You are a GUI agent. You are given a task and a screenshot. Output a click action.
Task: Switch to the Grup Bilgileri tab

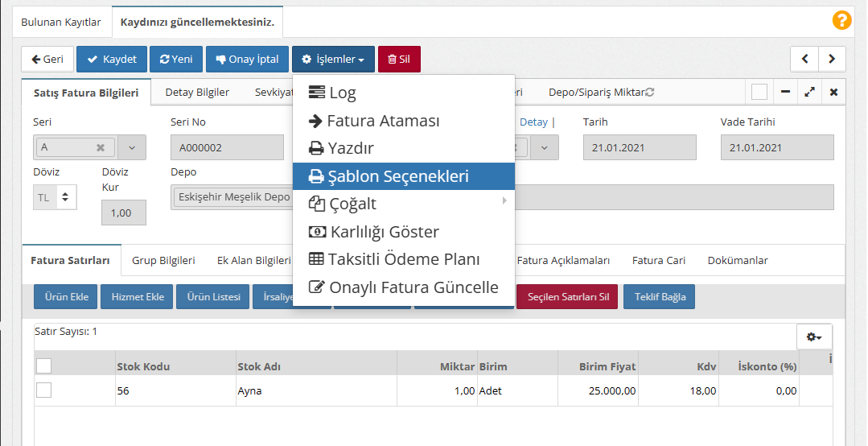(x=163, y=261)
